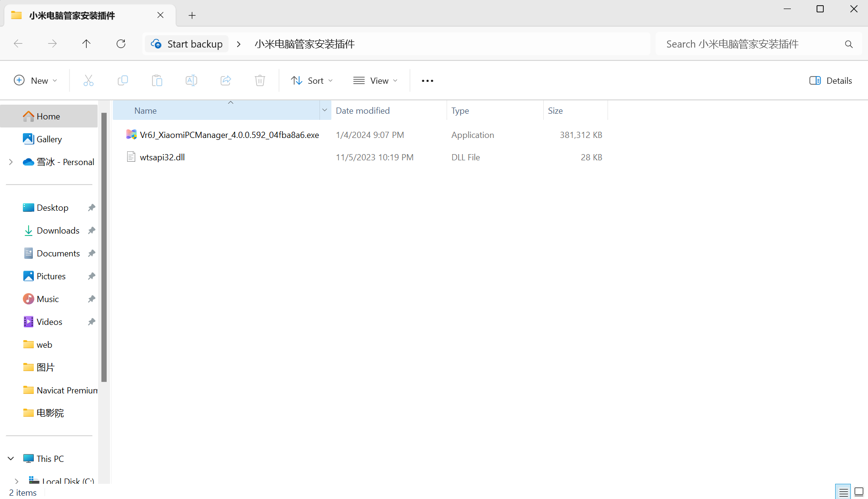
Task: Close the 小米电脑管家安装插件 tab
Action: coord(160,15)
